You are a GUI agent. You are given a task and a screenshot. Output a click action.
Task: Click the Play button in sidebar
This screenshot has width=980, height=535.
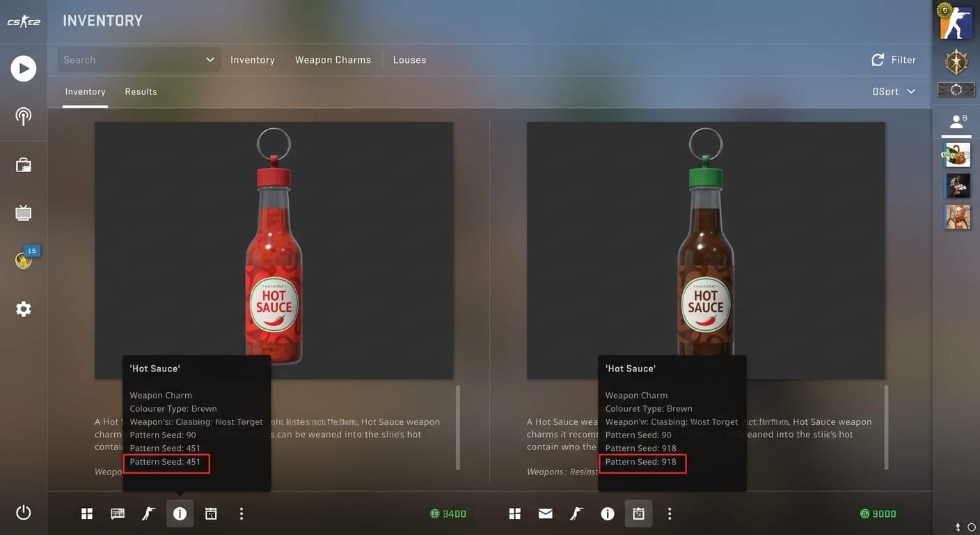[x=24, y=68]
